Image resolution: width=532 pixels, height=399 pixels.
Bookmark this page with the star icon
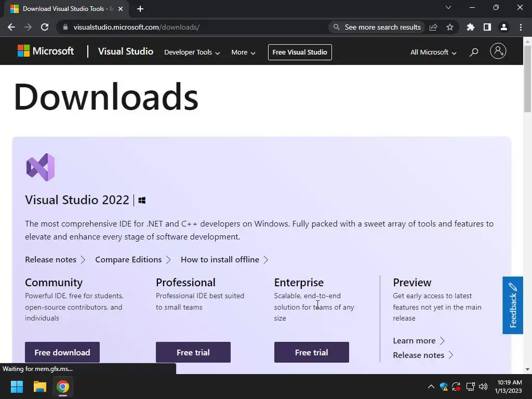[450, 27]
